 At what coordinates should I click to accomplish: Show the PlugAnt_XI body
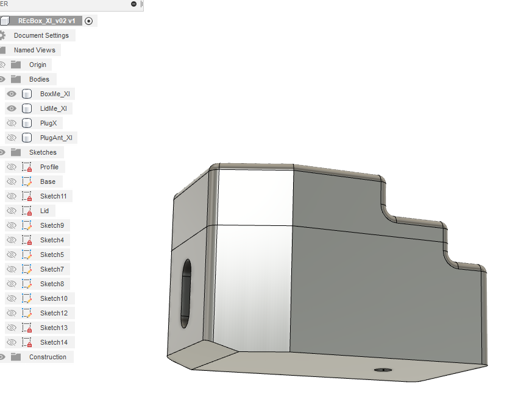[12, 138]
